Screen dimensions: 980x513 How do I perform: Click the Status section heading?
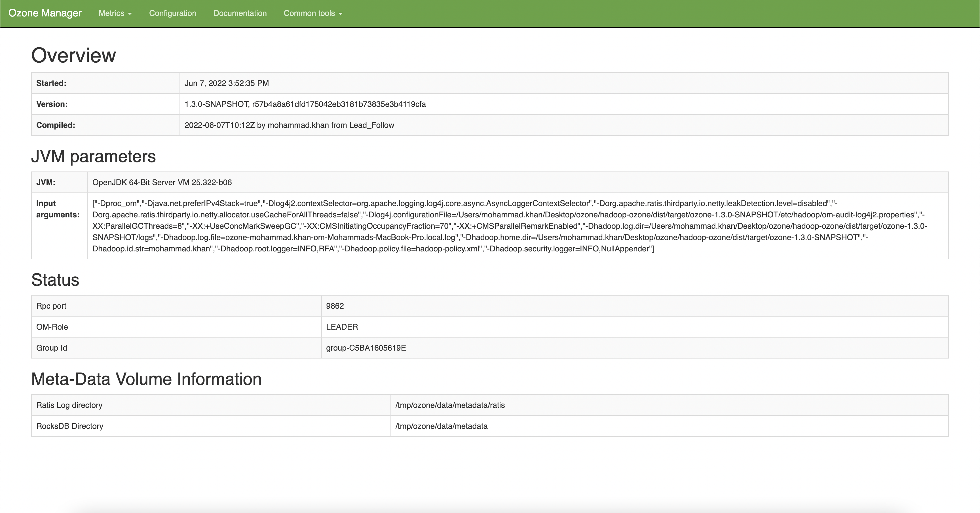tap(55, 280)
